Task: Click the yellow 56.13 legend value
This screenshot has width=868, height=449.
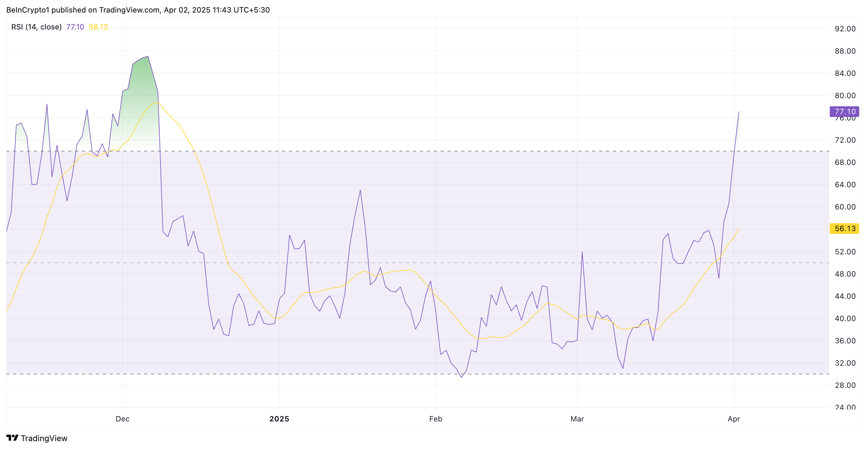Action: 98,27
